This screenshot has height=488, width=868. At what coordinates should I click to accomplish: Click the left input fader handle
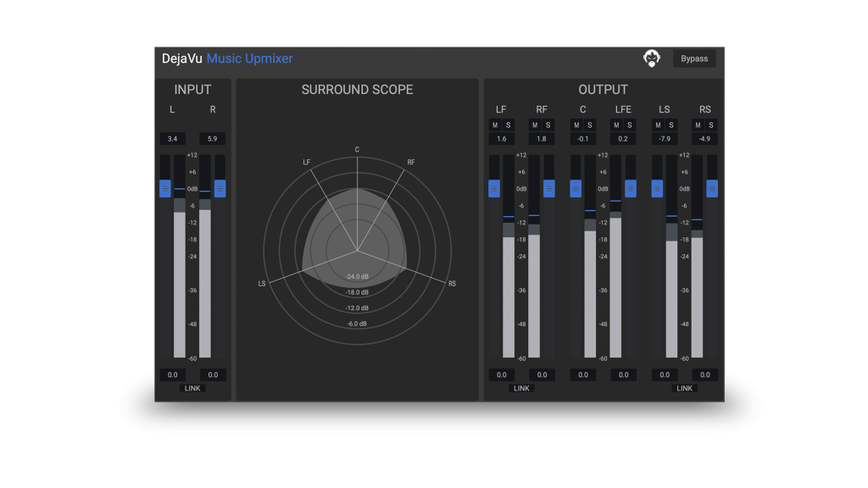tap(164, 188)
